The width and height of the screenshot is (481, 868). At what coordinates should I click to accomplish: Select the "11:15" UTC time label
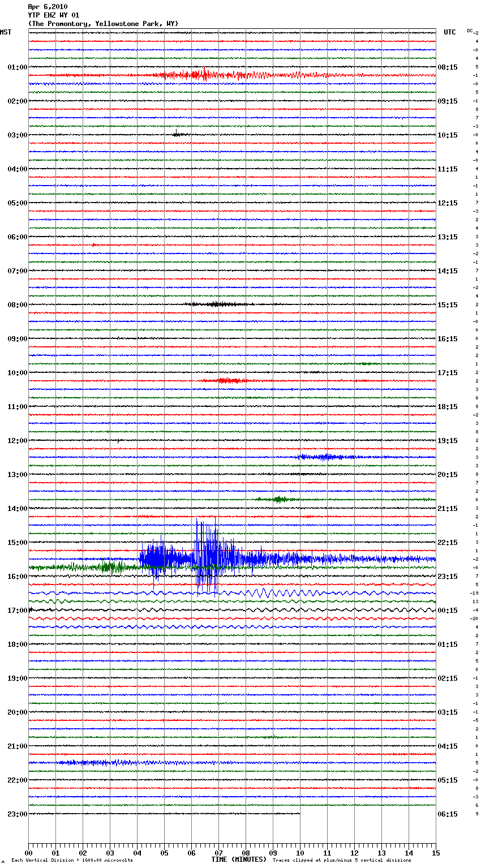tap(448, 169)
